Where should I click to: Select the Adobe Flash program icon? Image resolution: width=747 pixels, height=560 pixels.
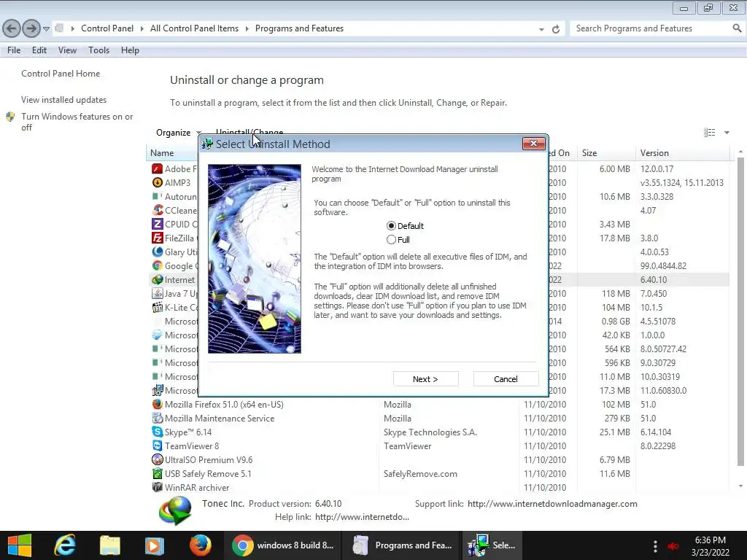[158, 168]
